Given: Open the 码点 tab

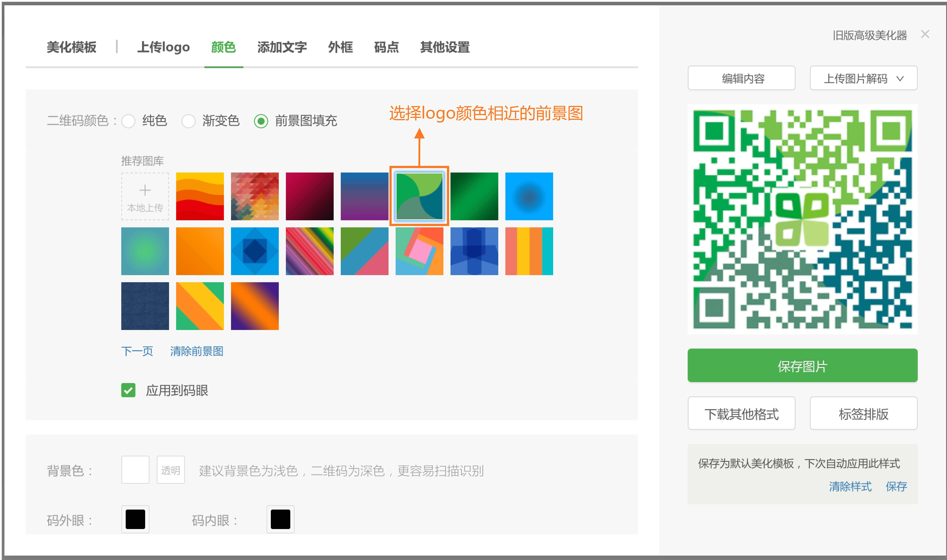Looking at the screenshot, I should pos(386,47).
